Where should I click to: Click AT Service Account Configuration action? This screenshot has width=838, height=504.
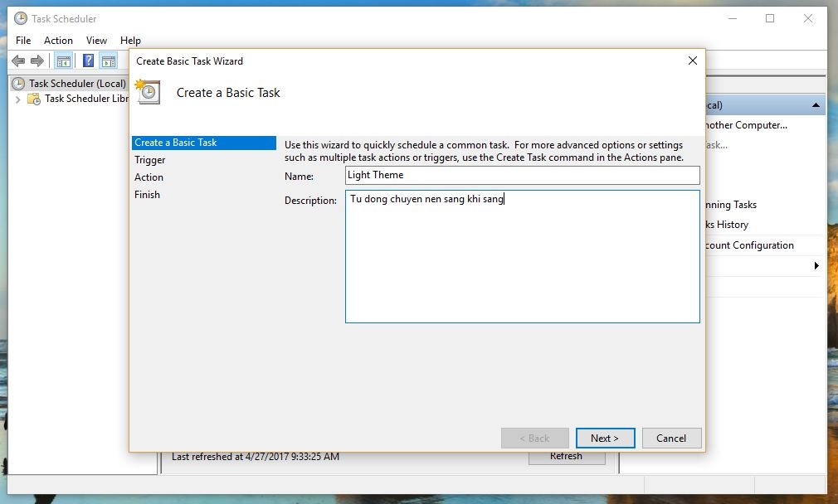749,245
